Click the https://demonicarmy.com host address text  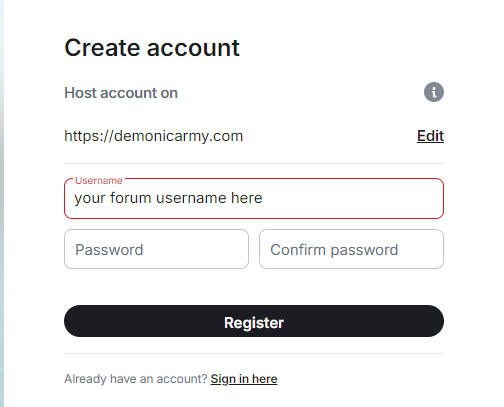(x=154, y=136)
